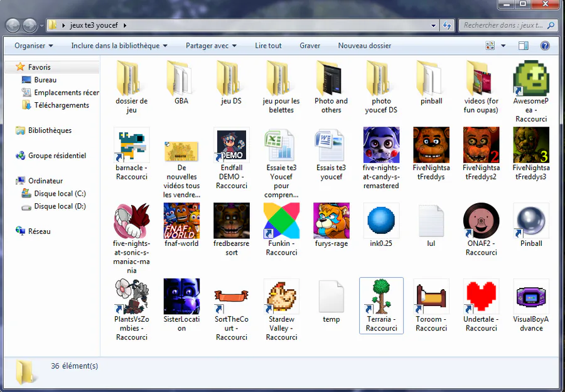This screenshot has height=392, width=565.
Task: Select the FiveNightsatFreddys3 game icon
Action: coord(531,145)
